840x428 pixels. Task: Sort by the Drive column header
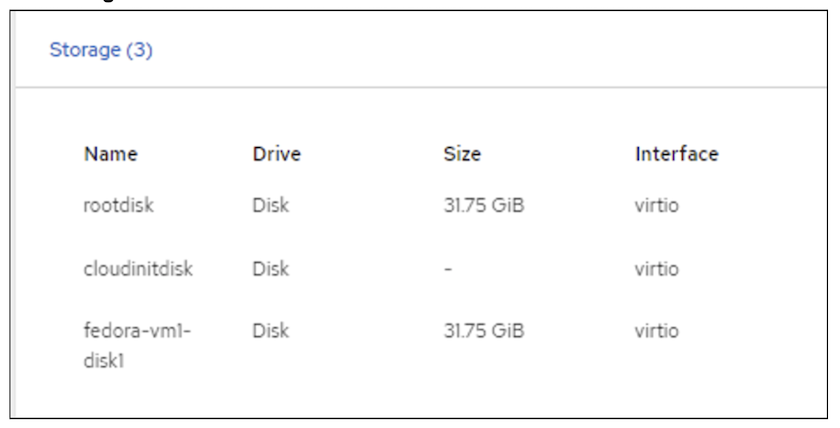click(277, 154)
